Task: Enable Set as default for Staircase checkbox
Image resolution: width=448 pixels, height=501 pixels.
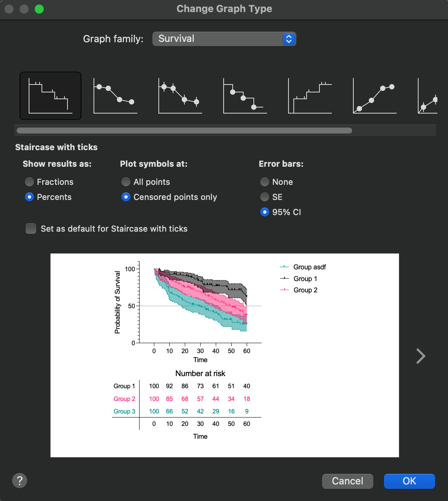Action: [x=31, y=229]
